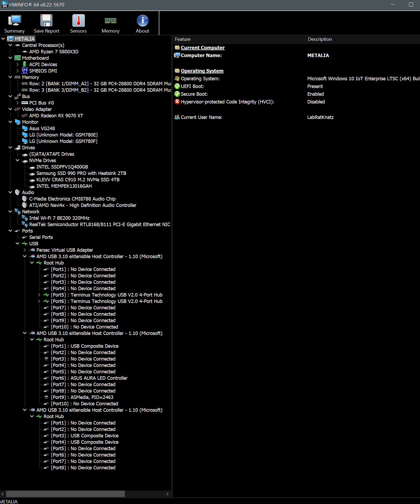
Task: Select ATI/AMD Navi4x audio controller
Action: click(x=83, y=205)
